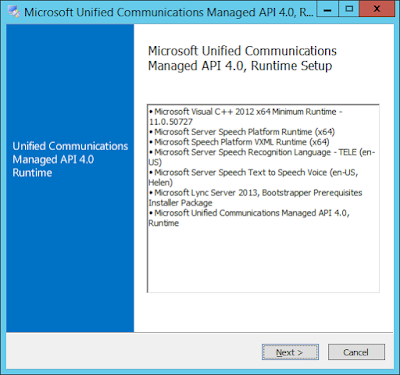Click the window title bar text
Image resolution: width=400 pixels, height=375 pixels.
coord(169,12)
